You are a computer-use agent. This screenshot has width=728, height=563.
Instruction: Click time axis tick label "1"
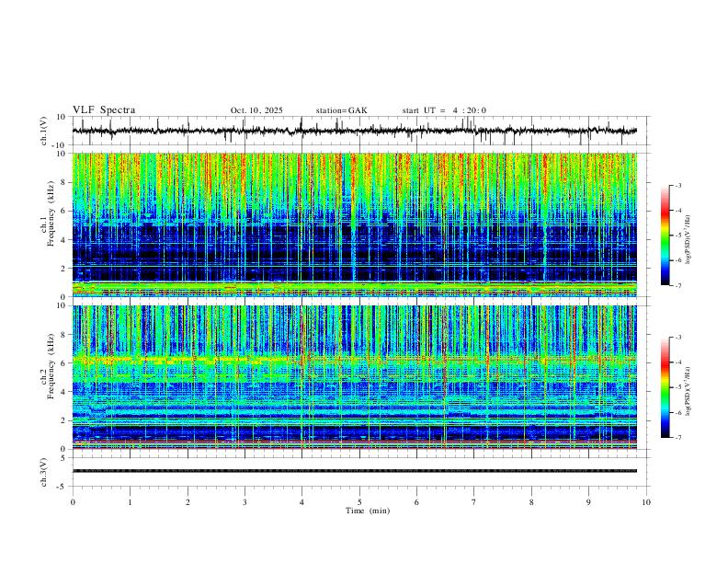(x=130, y=502)
